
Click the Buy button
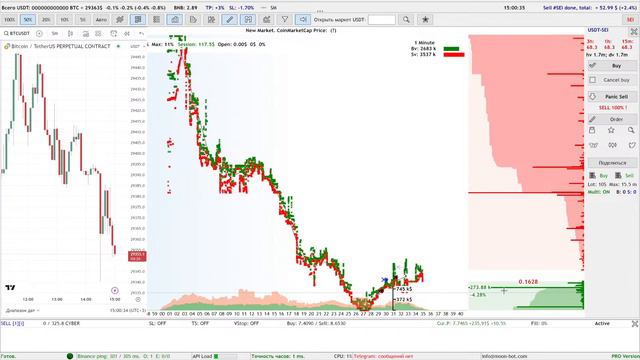(612, 66)
